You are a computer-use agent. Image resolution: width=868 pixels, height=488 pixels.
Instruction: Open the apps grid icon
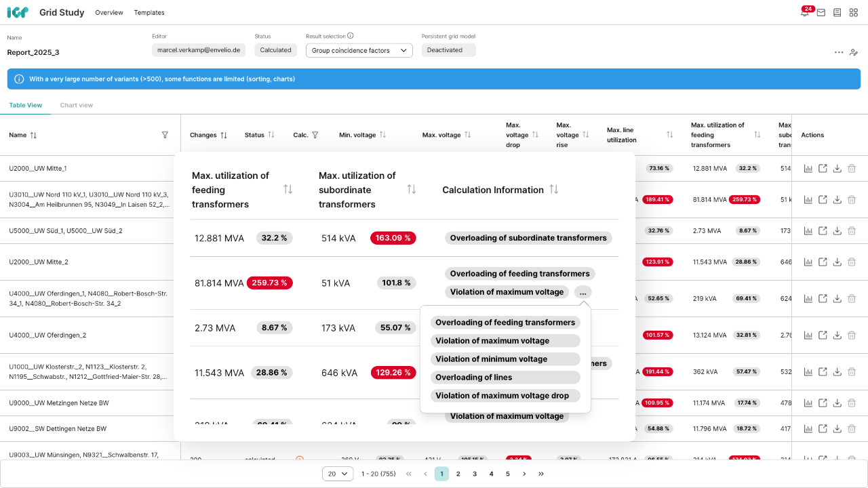click(x=854, y=13)
